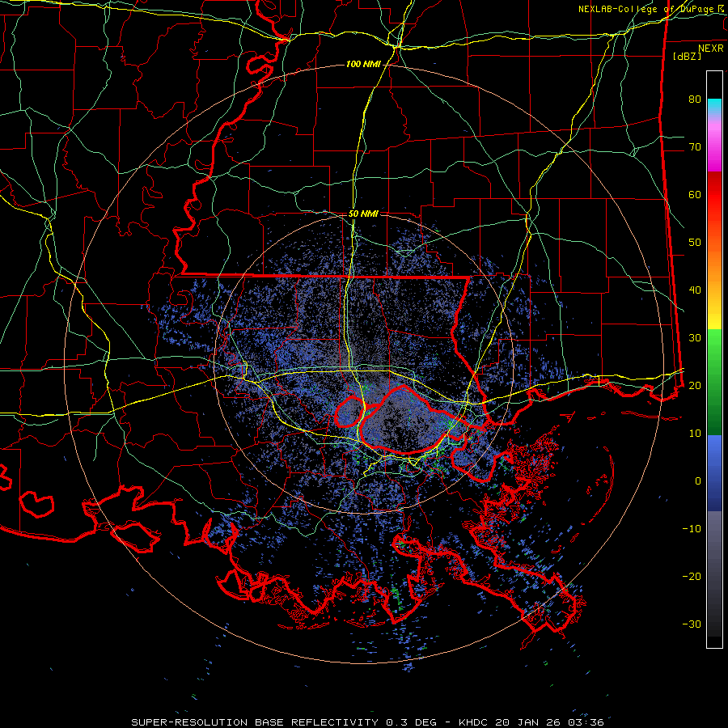Click the blue segment of the color bar
728x728 pixels.
pyautogui.click(x=714, y=472)
